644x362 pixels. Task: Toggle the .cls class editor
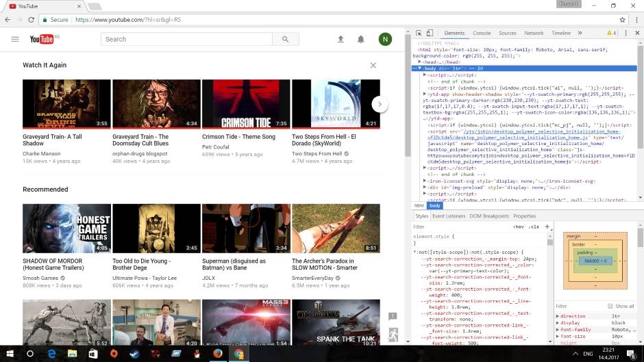pyautogui.click(x=534, y=227)
